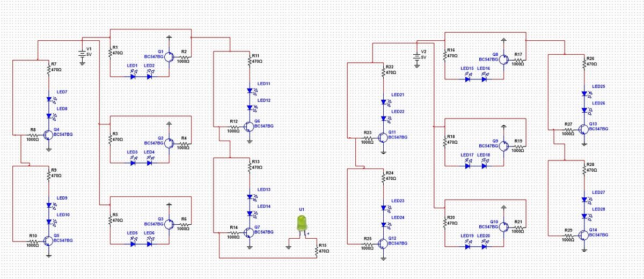The width and height of the screenshot is (644, 279).
Task: Select transistor Q4 symbol
Action: click(x=48, y=135)
